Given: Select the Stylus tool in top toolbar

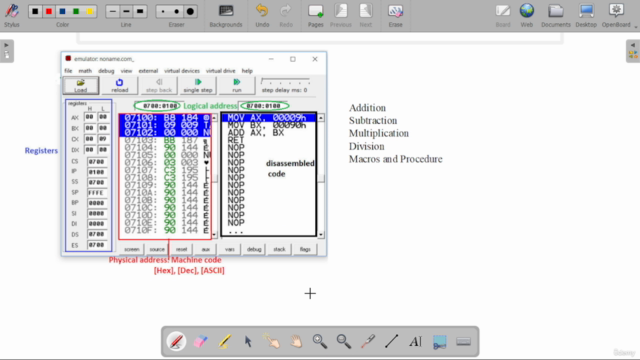Looking at the screenshot, I should tap(12, 15).
